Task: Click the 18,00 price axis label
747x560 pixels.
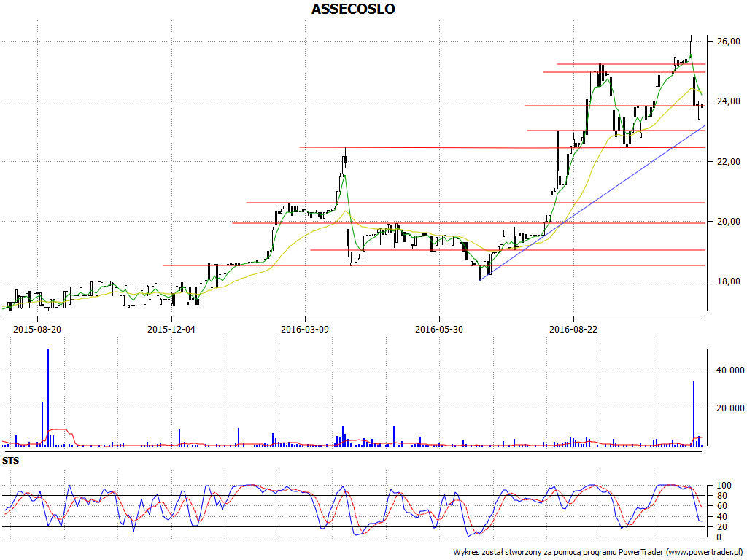Action: click(729, 281)
